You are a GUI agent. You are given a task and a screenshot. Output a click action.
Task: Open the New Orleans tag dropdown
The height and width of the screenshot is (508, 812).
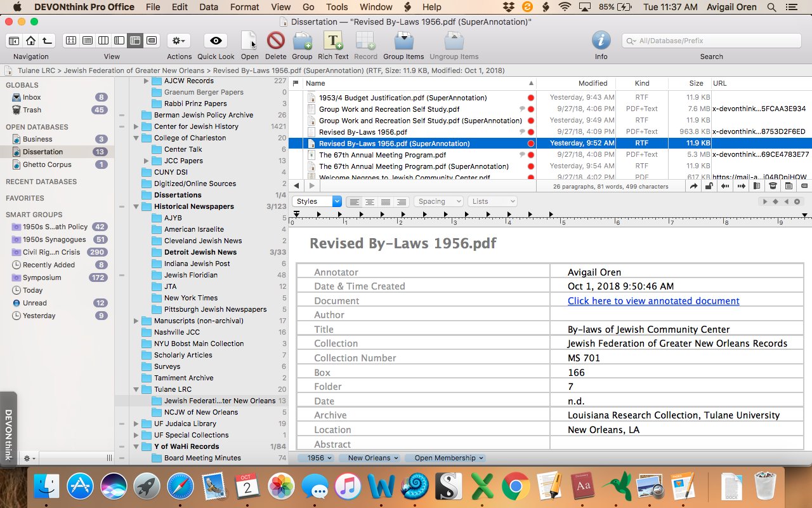click(x=371, y=458)
